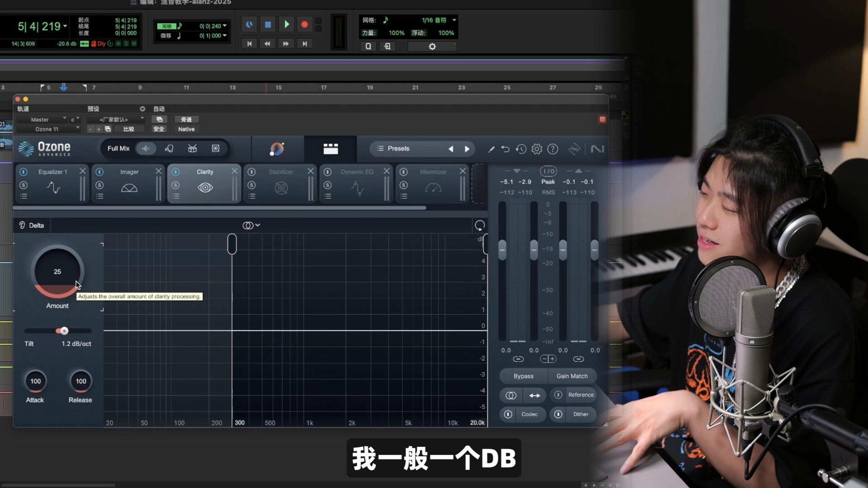Open the Ozone undo history clock icon
The height and width of the screenshot is (488, 868).
[521, 149]
